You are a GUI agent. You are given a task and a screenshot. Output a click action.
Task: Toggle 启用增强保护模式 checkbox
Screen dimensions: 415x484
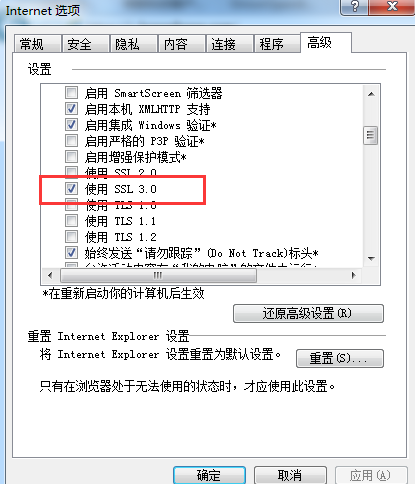pos(71,157)
